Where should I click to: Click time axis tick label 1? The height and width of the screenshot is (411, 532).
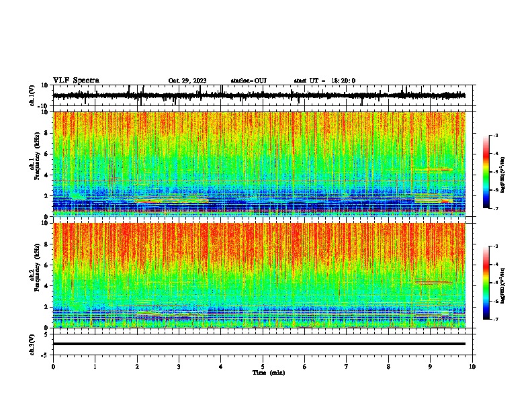[95, 367]
